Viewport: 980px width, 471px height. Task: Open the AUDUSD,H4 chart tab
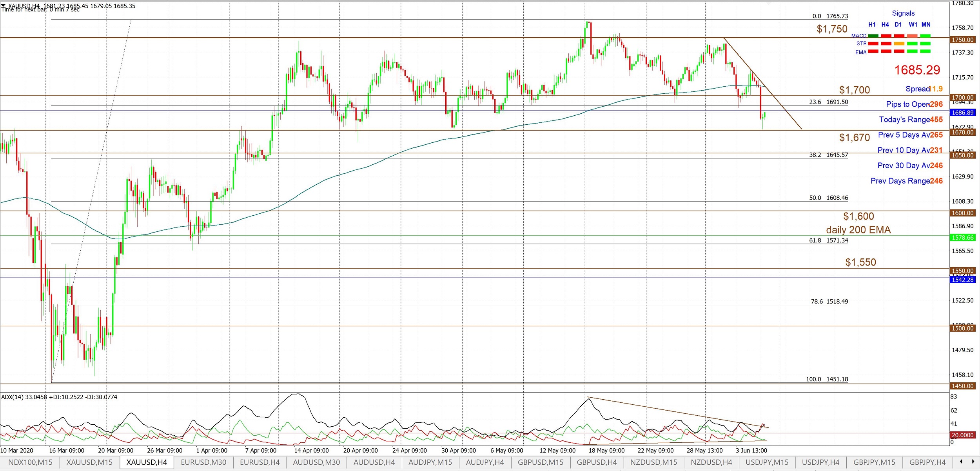(x=374, y=462)
